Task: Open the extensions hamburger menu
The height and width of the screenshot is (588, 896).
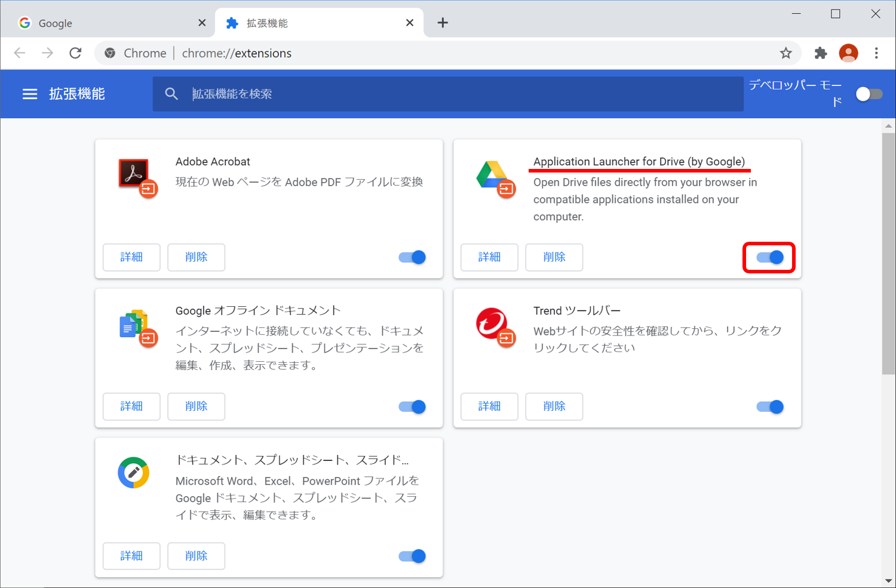Action: point(30,94)
